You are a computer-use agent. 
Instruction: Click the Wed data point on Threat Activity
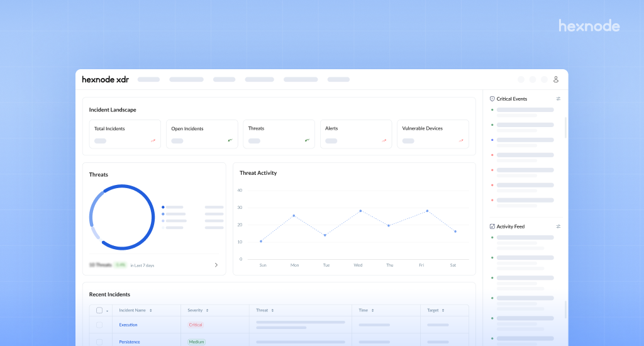[x=360, y=211]
